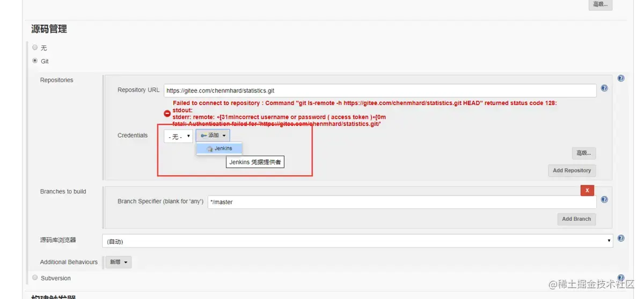The width and height of the screenshot is (644, 299).
Task: Open the Credentials '- 无 -' dropdown
Action: [x=178, y=137]
